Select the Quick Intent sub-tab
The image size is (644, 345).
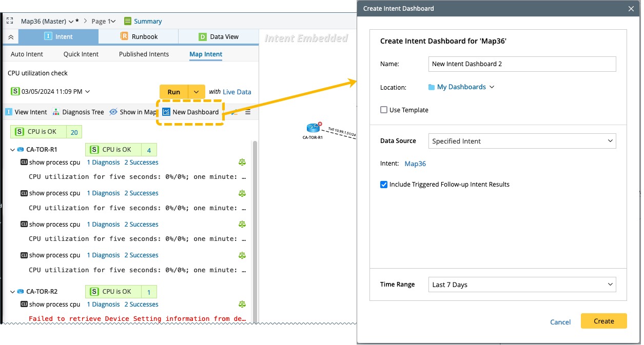[x=81, y=54]
